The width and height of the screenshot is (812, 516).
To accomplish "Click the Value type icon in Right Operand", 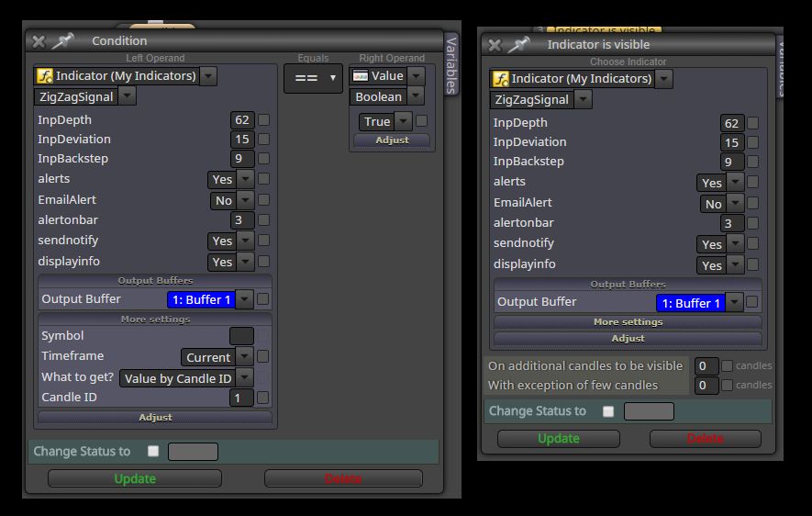I will pos(361,75).
